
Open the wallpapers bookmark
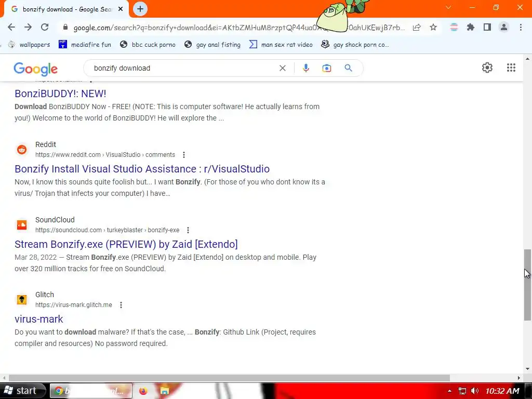click(29, 45)
